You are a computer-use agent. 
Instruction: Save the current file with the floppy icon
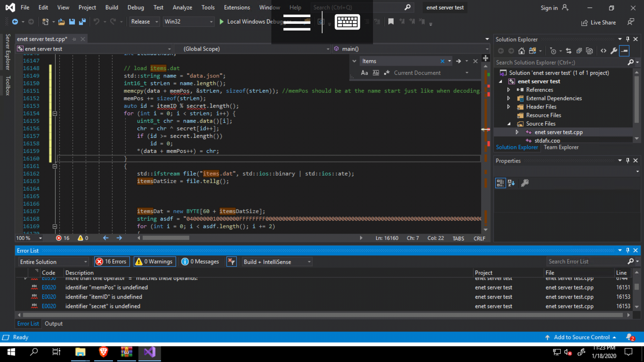point(72,22)
